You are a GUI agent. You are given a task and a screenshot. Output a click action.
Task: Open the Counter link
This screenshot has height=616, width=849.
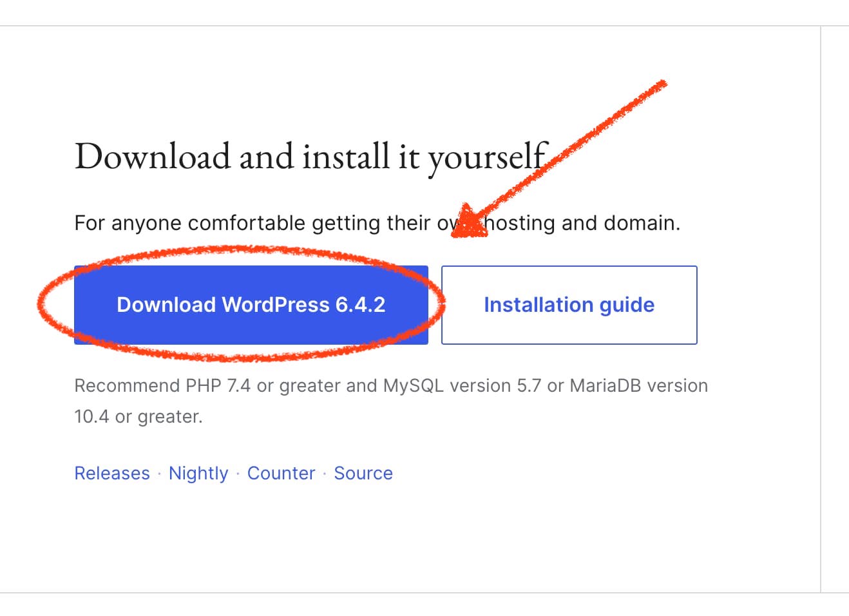[x=281, y=473]
